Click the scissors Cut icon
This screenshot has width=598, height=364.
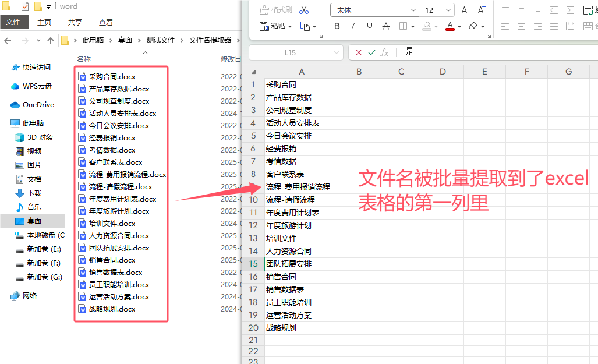[304, 10]
